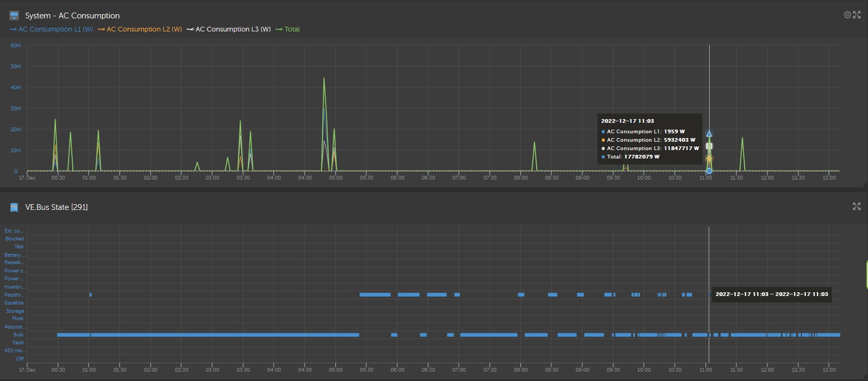Click the "Blocked" state label

(x=15, y=239)
